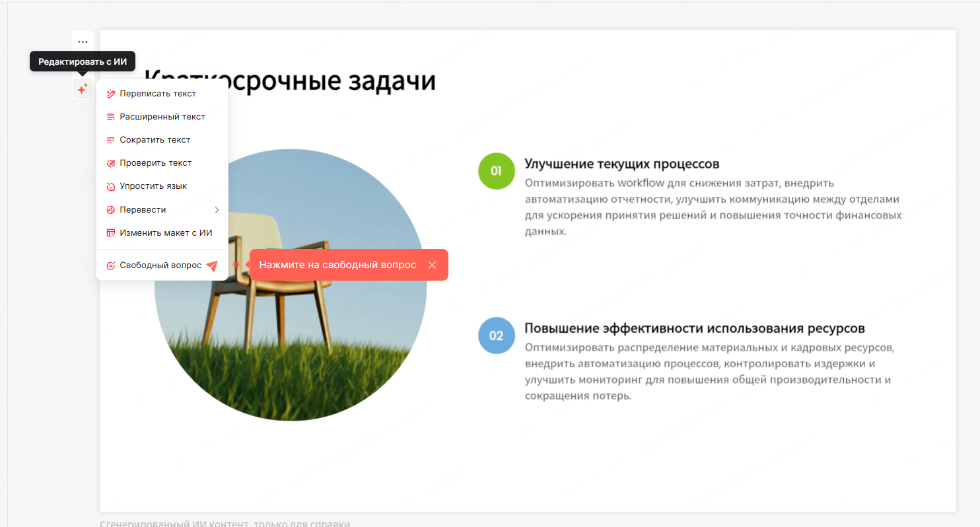Select Сократить текст from the AI menu

click(x=155, y=140)
